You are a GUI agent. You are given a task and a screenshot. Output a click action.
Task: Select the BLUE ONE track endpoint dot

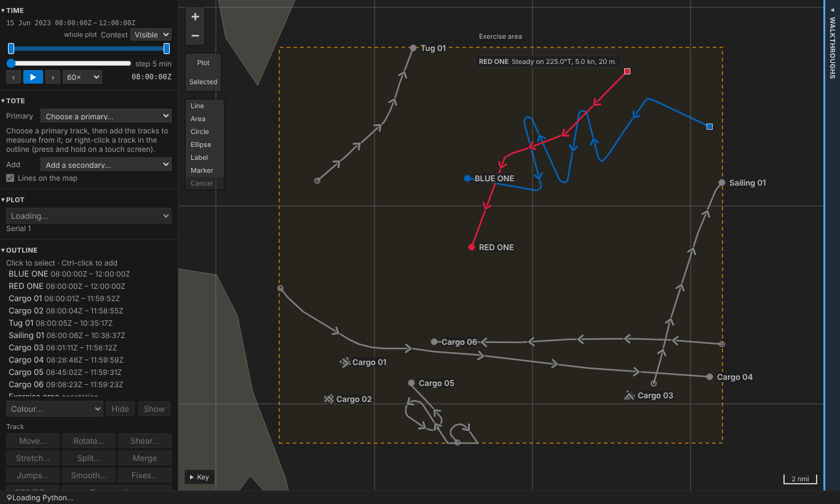(467, 178)
